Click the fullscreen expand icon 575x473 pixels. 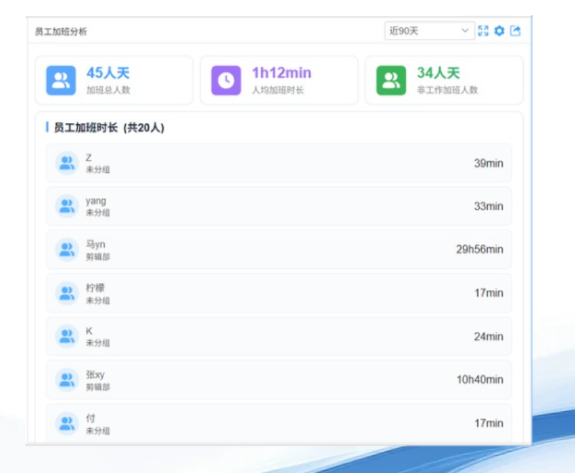(x=483, y=31)
